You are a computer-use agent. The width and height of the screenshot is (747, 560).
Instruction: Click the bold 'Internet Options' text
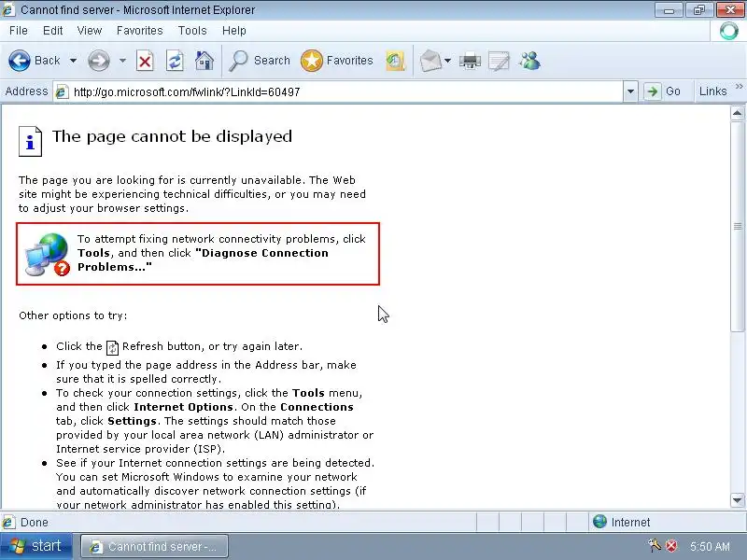pos(183,407)
